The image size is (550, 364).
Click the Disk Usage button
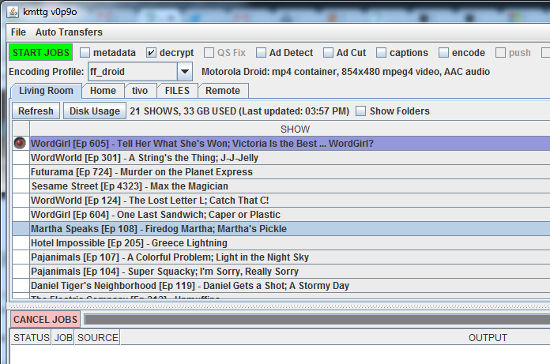[x=94, y=111]
